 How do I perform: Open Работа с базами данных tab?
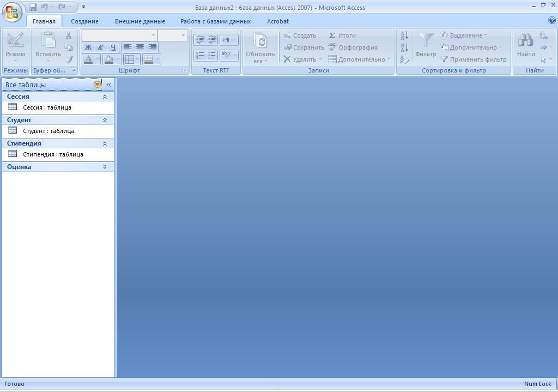coord(215,21)
